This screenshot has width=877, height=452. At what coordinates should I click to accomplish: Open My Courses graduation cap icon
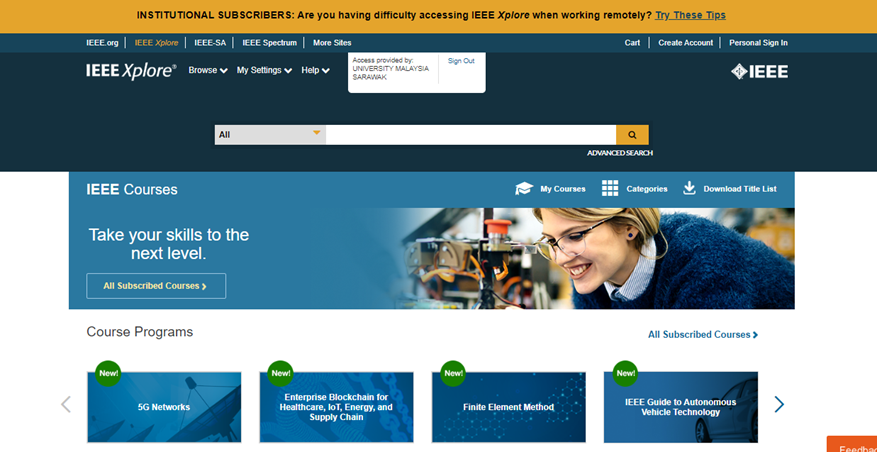[524, 189]
